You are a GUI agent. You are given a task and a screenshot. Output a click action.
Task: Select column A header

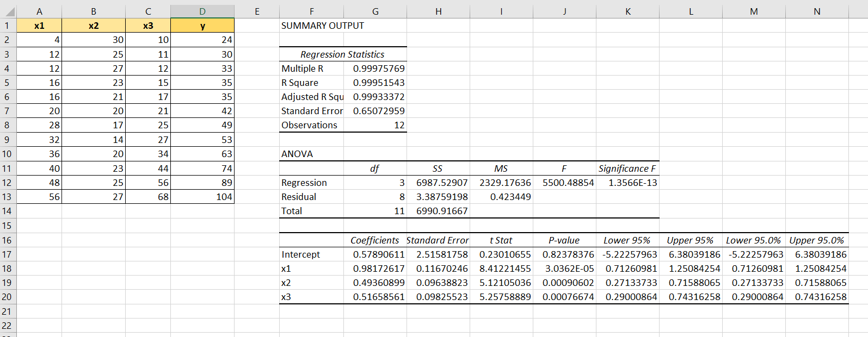click(x=39, y=11)
